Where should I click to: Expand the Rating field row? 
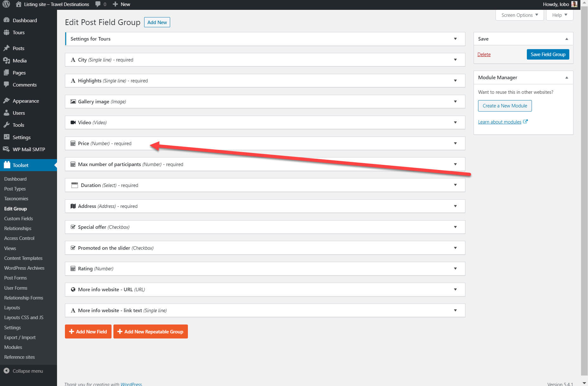point(455,268)
